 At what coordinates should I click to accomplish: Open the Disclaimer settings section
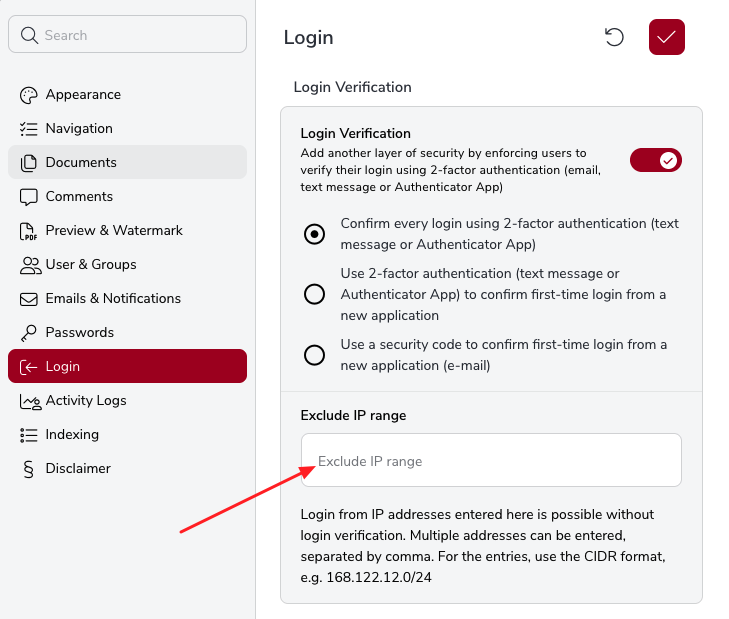tap(78, 469)
